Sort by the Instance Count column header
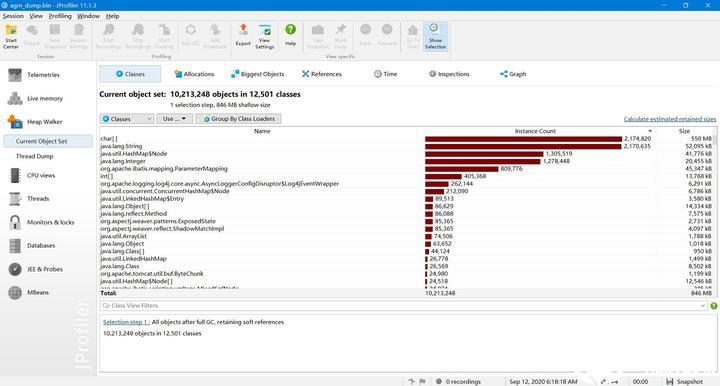Screen dimensions: 720x386 pos(535,131)
